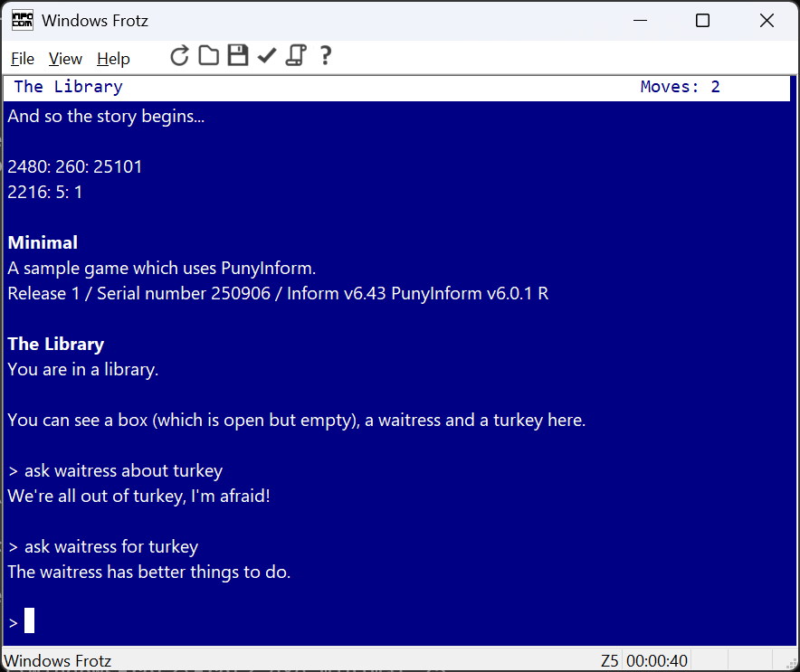The image size is (800, 672).
Task: Click the Windows Frotz title bar app icon
Action: coord(23,20)
